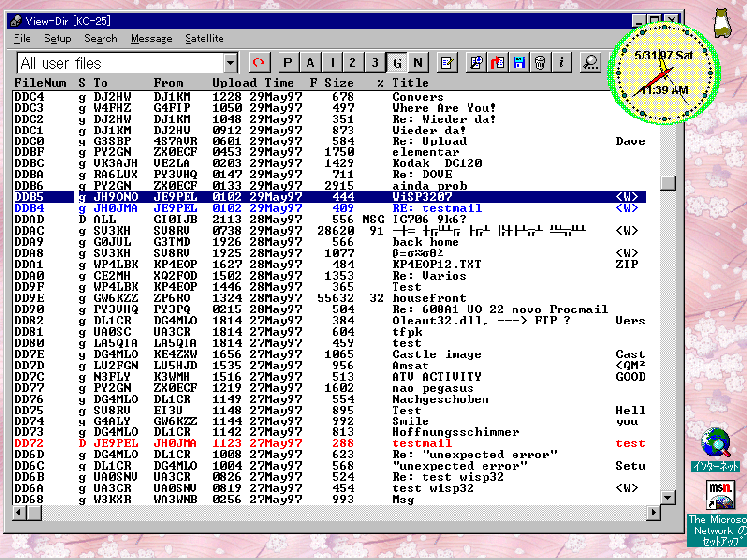Click the magnifier search icon in toolbar
747x560 pixels.
tap(590, 63)
